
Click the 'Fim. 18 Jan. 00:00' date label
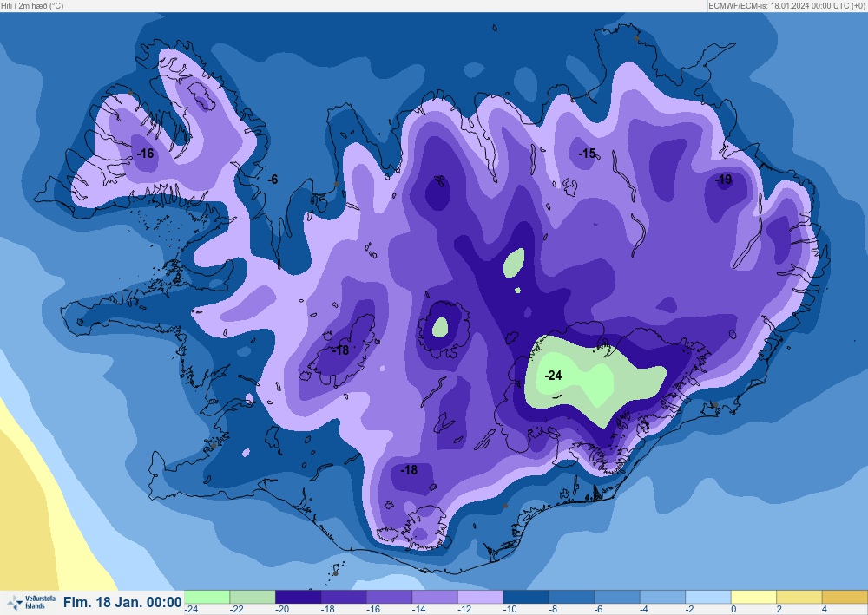point(122,602)
